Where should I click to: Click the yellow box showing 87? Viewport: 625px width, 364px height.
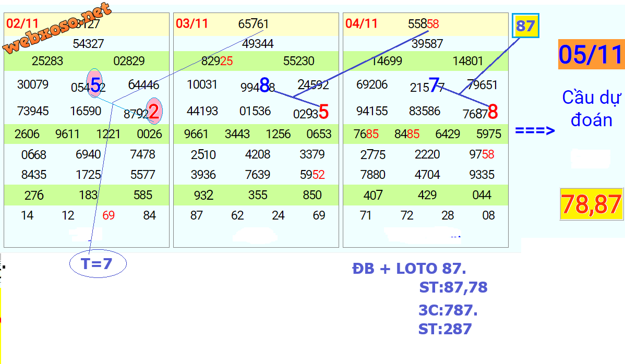[525, 26]
